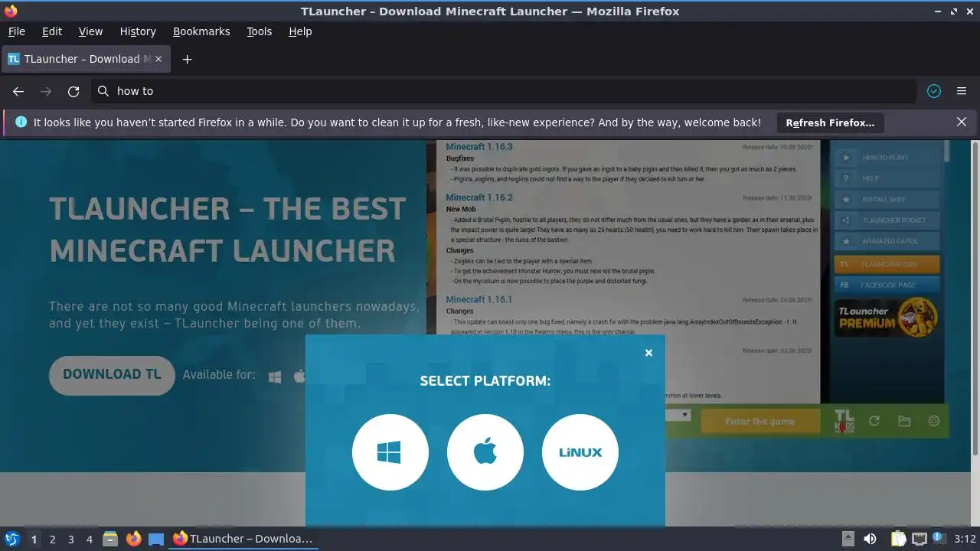Select the TLauncher window in the taskbar
Image resolution: width=980 pixels, height=551 pixels.
[x=243, y=539]
